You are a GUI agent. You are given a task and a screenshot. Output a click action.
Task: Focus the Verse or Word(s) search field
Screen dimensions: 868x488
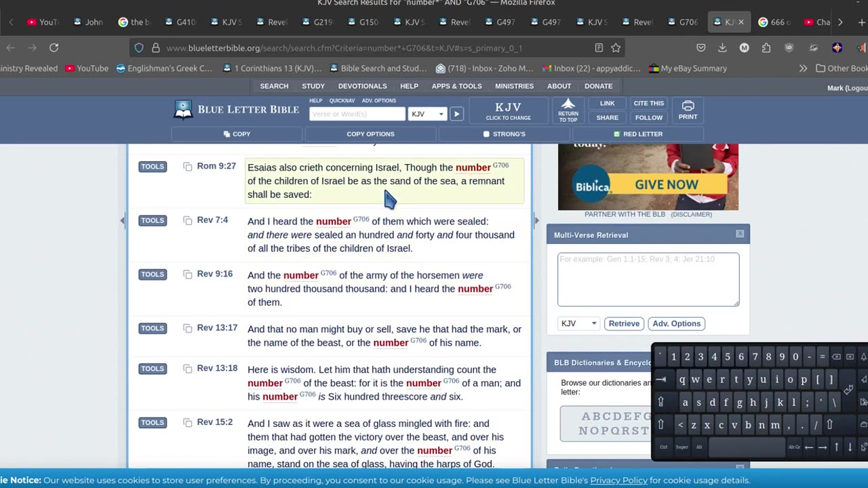357,114
